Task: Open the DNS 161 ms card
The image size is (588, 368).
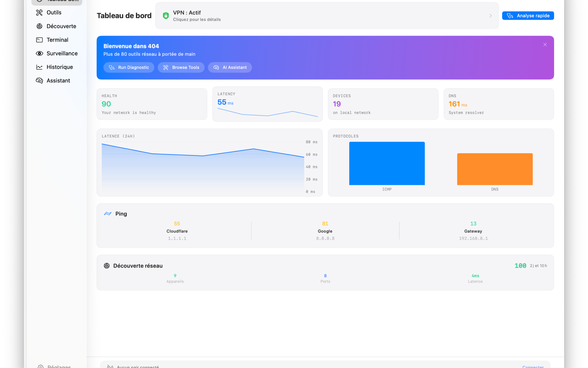Action: tap(499, 104)
